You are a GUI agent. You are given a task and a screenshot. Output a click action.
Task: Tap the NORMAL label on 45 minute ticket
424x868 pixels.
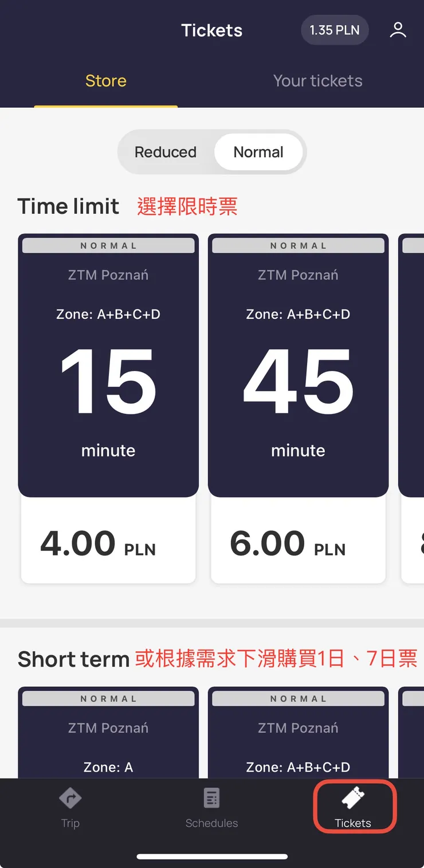(298, 245)
